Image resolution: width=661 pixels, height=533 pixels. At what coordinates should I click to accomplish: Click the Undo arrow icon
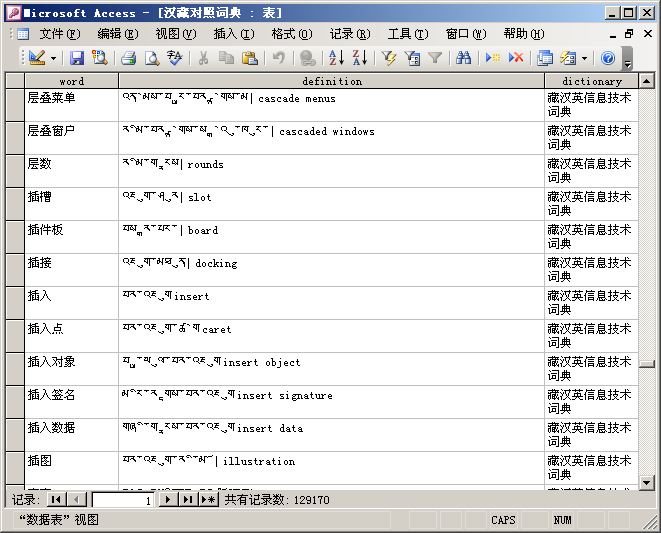click(279, 58)
